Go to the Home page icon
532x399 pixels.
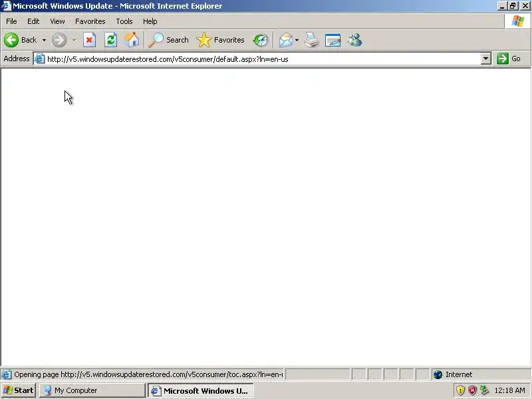tap(132, 40)
